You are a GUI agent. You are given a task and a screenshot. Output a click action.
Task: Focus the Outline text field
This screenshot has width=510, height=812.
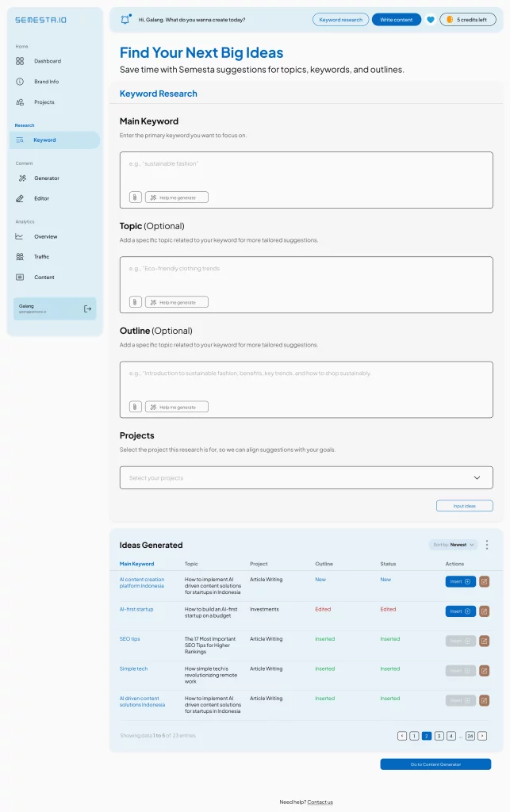(x=306, y=389)
